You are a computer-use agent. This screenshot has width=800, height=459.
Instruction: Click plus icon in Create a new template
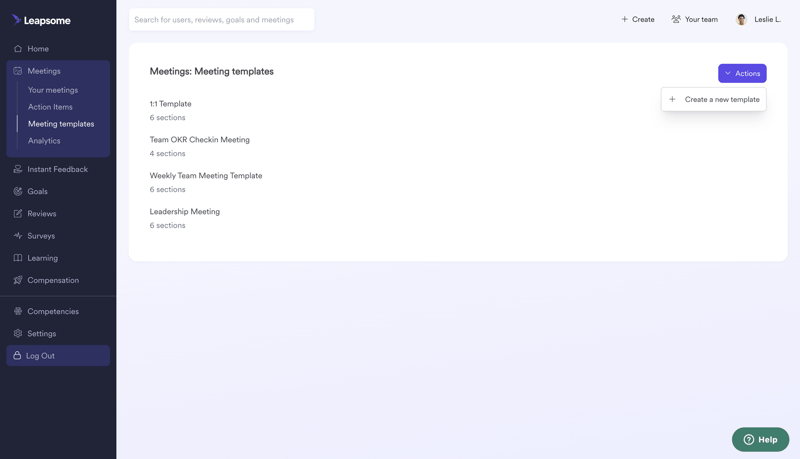672,99
